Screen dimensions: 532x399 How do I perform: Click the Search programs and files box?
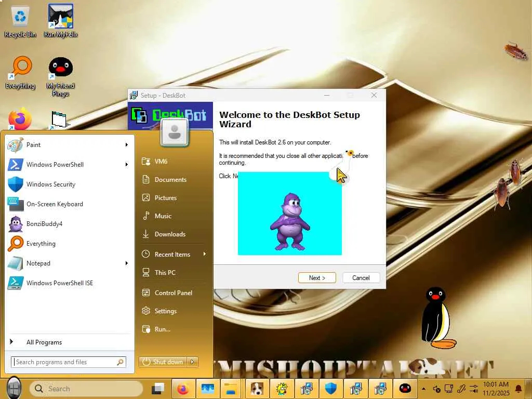coord(69,362)
